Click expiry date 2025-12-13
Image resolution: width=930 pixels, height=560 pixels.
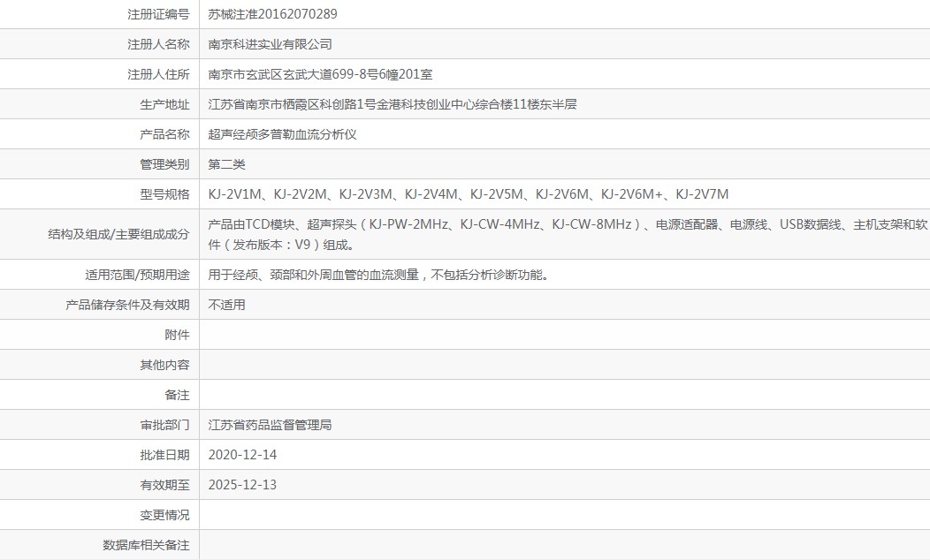242,485
